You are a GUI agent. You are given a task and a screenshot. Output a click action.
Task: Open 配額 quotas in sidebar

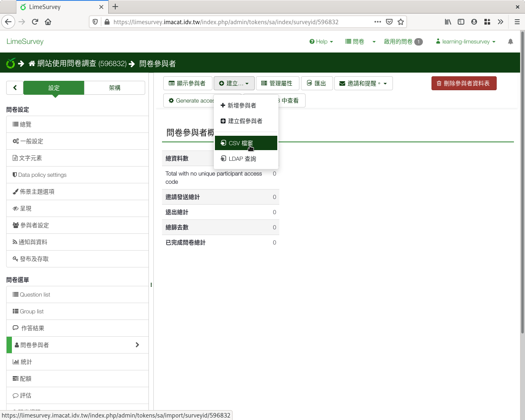coord(78,379)
